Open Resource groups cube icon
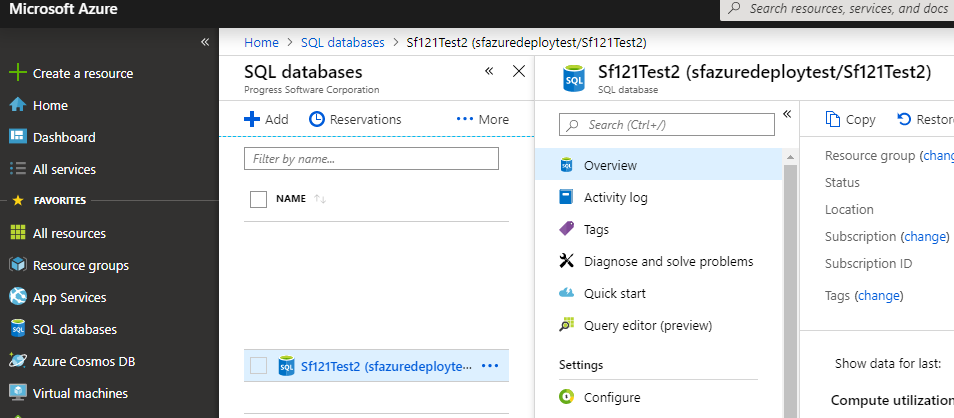Image resolution: width=954 pixels, height=418 pixels. click(x=17, y=265)
